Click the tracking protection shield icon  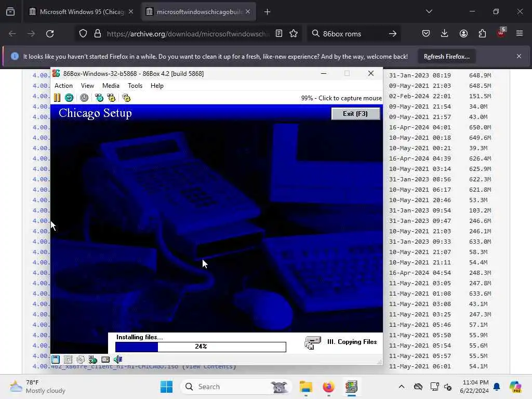[83, 34]
